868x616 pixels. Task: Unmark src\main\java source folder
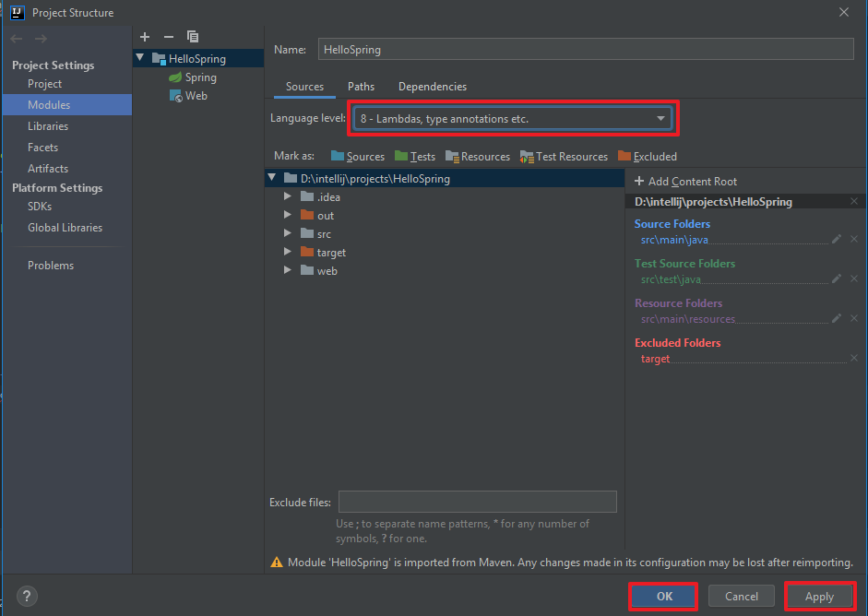coord(854,239)
